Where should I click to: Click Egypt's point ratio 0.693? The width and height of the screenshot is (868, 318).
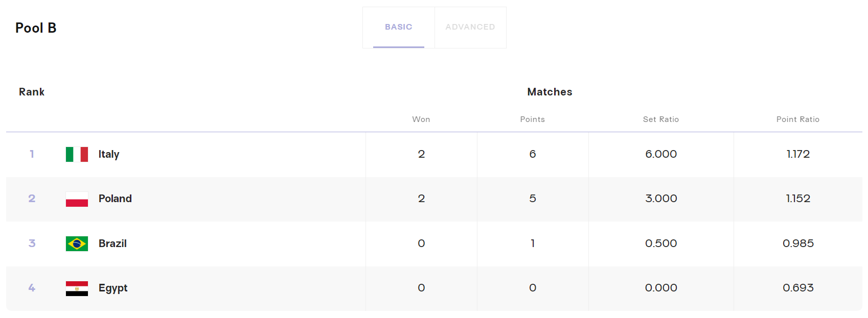pyautogui.click(x=798, y=288)
